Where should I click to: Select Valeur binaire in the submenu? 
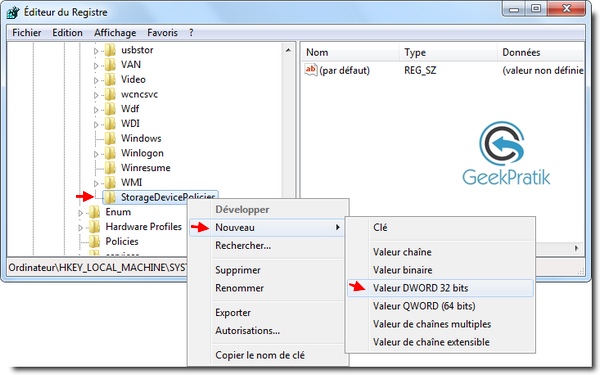click(440, 270)
